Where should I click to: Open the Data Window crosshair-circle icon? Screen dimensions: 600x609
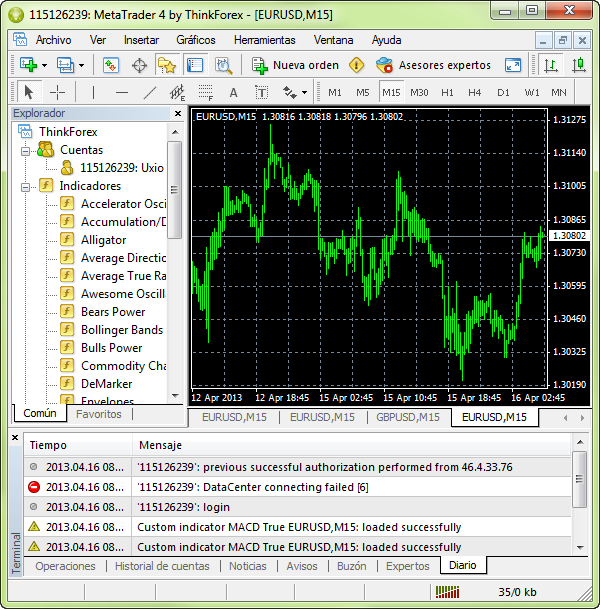pyautogui.click(x=140, y=65)
